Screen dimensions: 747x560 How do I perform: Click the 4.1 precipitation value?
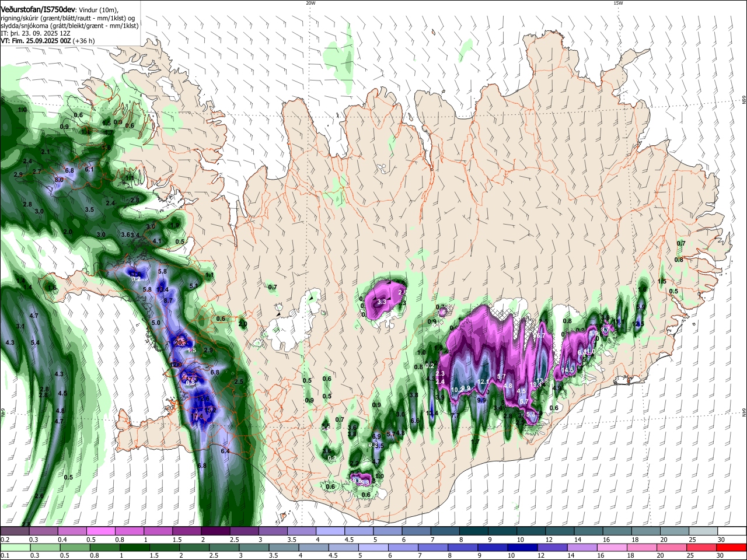pyautogui.click(x=157, y=241)
